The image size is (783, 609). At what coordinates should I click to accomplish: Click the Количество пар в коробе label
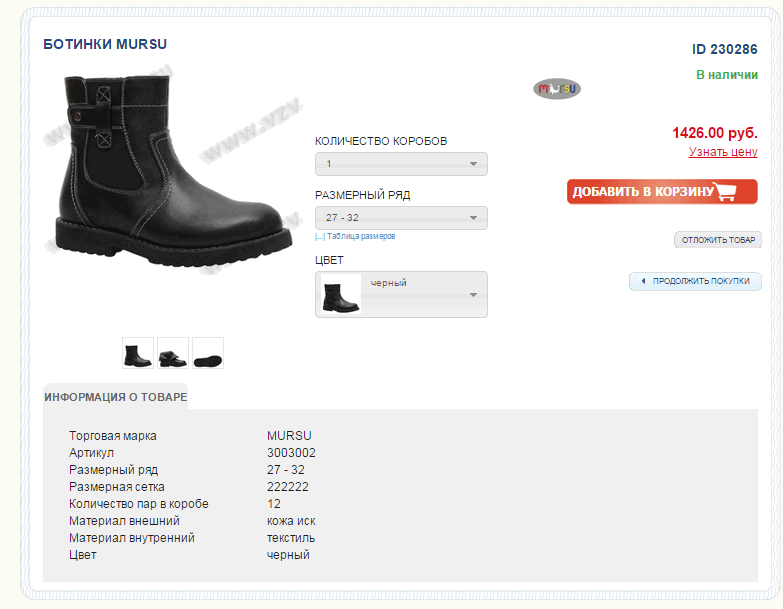[x=139, y=504]
